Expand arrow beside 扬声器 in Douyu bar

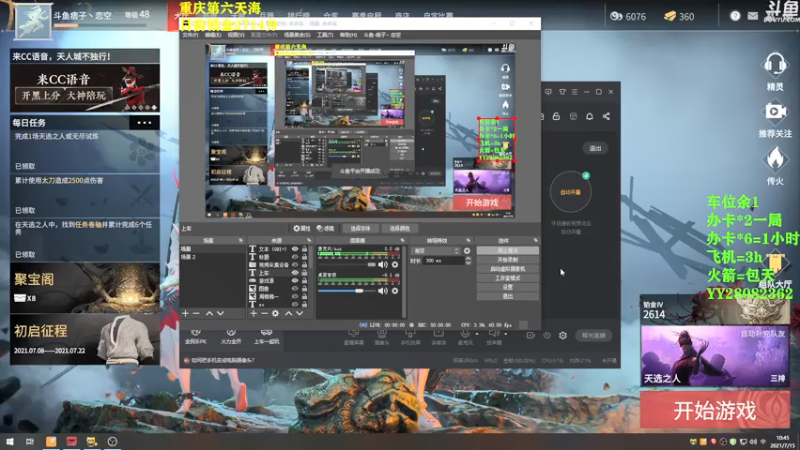pyautogui.click(x=506, y=334)
